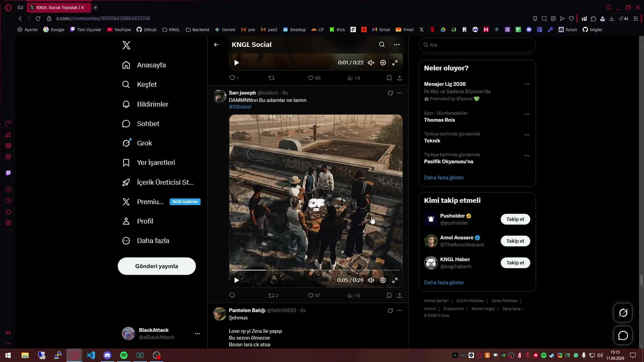Open the Github bookmark
Screen dimensions: 644x362
[x=146, y=30]
